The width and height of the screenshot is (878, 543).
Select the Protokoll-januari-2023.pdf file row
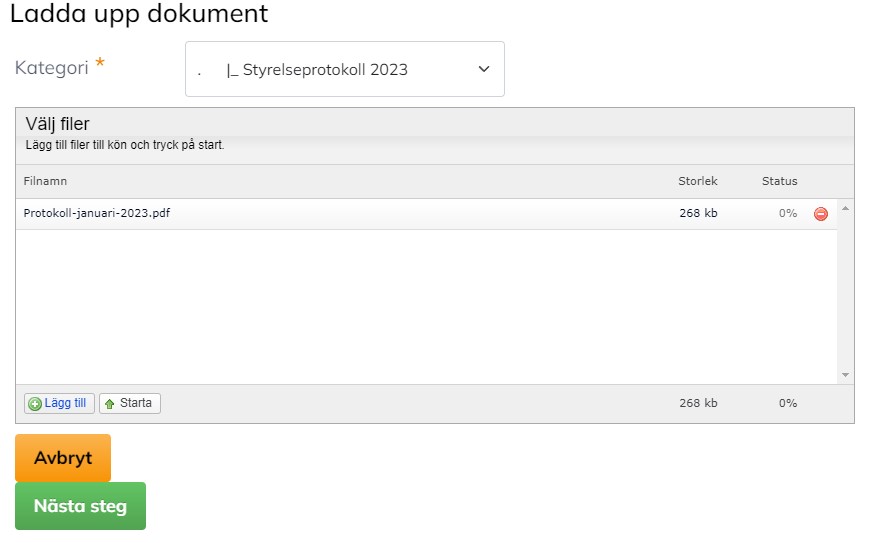(x=426, y=213)
